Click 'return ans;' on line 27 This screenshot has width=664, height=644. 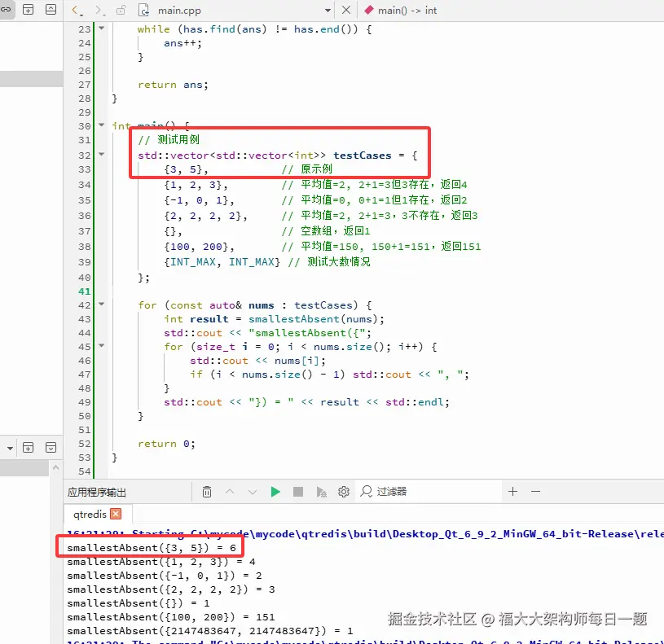pyautogui.click(x=173, y=85)
